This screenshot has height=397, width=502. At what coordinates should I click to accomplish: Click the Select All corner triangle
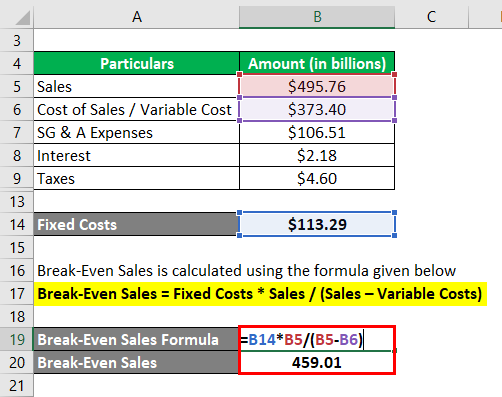(x=23, y=18)
